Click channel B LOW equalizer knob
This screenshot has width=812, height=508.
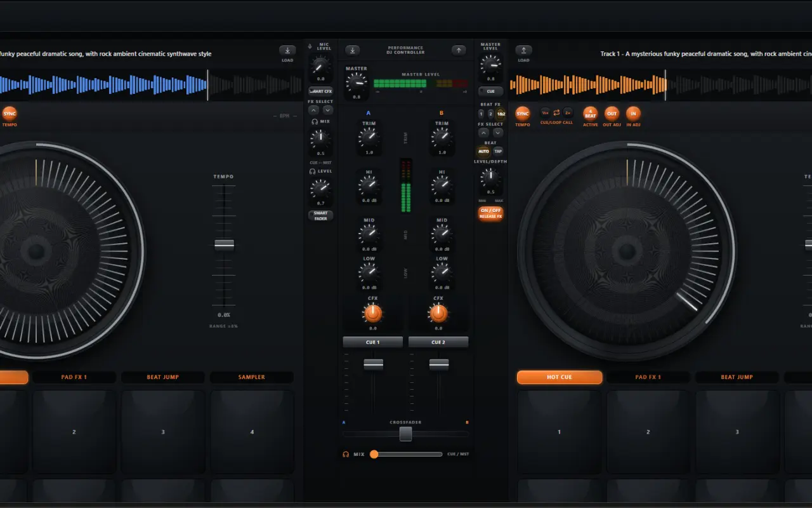click(x=442, y=272)
